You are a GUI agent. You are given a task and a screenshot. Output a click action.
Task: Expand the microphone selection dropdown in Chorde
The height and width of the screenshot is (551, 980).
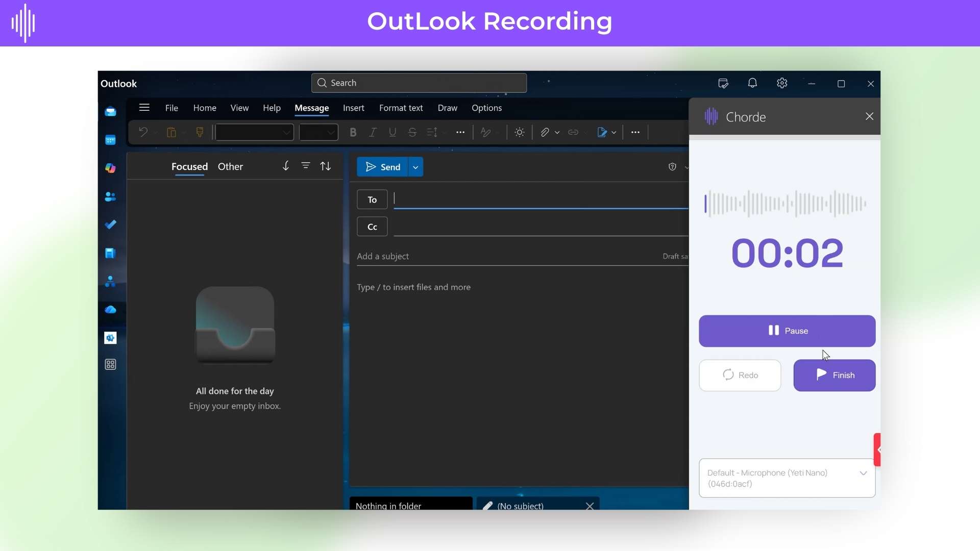pos(863,473)
